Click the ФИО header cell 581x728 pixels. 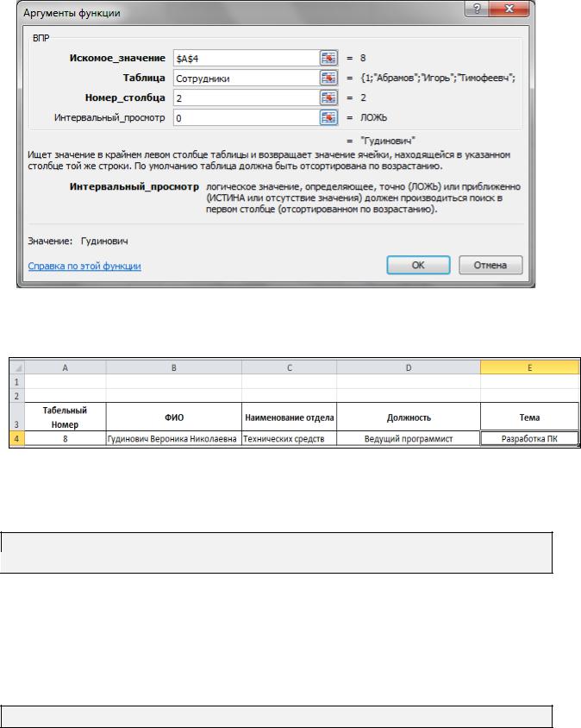(174, 417)
